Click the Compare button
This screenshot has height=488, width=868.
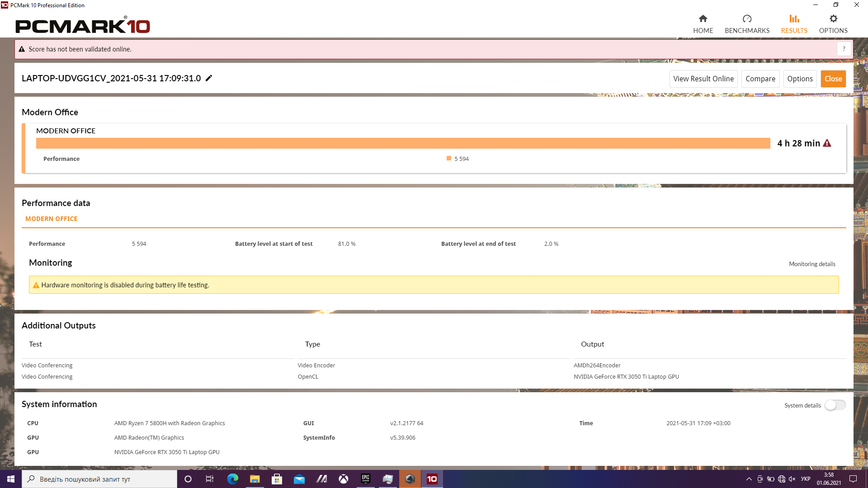pyautogui.click(x=760, y=79)
